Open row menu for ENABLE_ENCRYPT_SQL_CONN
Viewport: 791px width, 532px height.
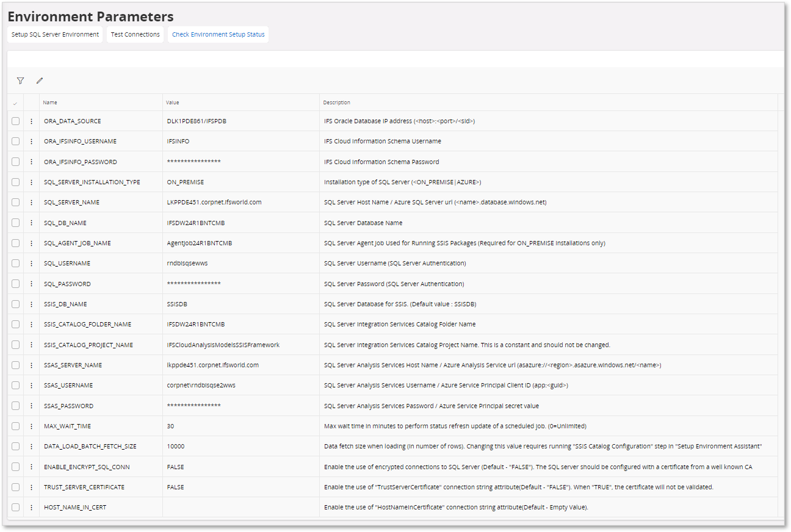31,467
